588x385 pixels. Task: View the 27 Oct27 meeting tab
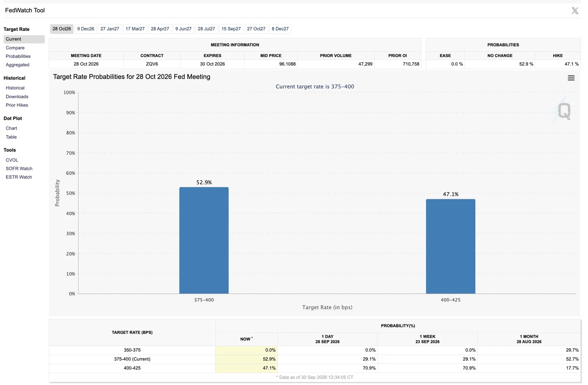click(x=256, y=29)
